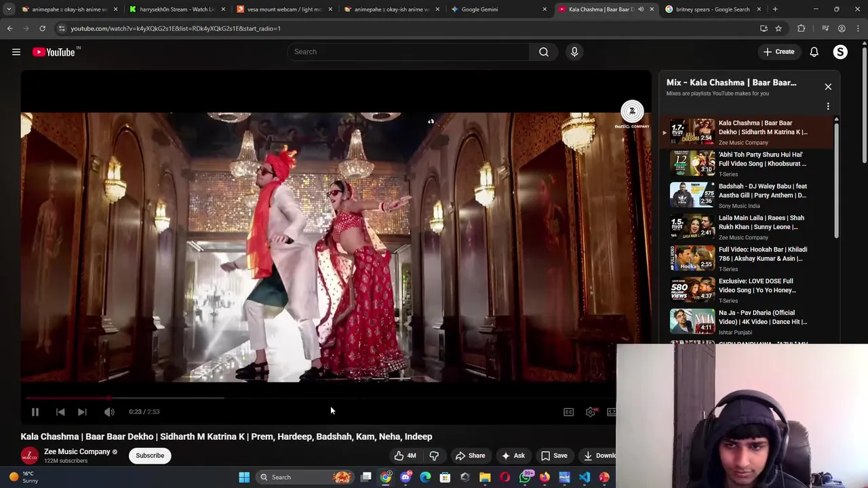Dislike the video
Image resolution: width=868 pixels, height=488 pixels.
pyautogui.click(x=434, y=455)
